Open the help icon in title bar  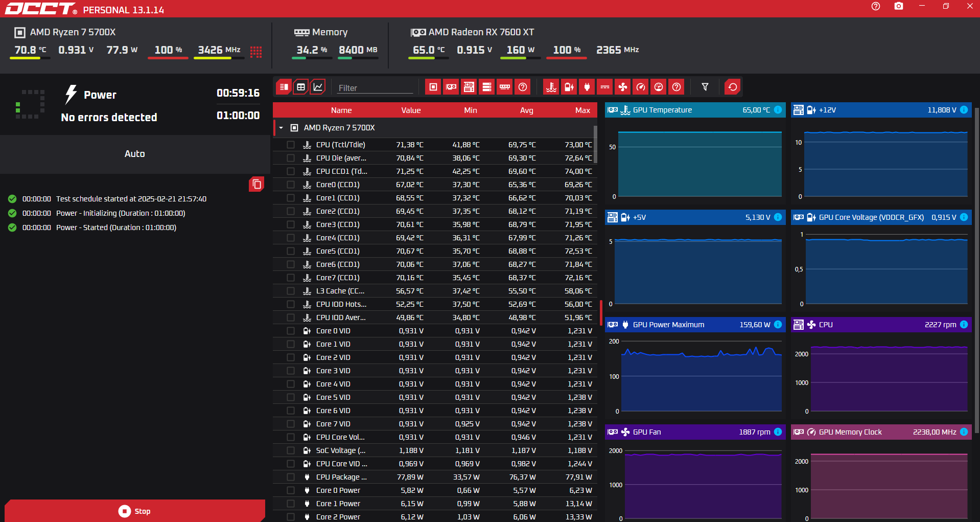[x=876, y=6]
